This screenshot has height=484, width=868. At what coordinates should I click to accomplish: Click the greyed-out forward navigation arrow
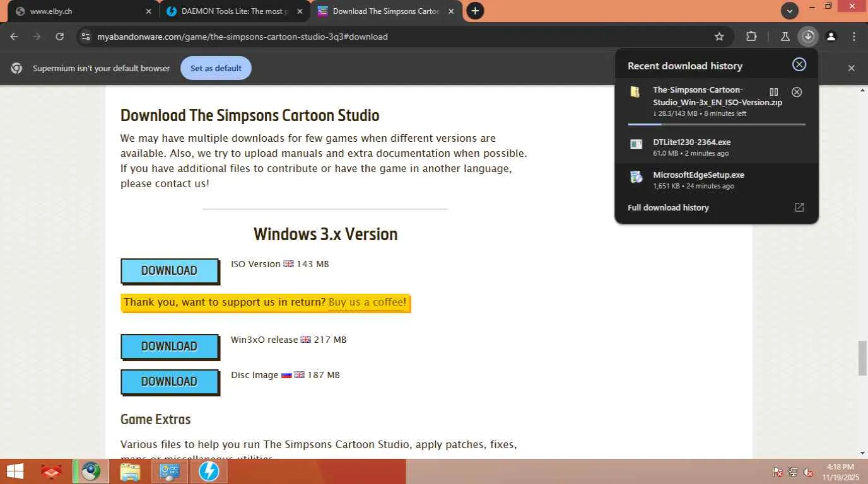pos(37,37)
